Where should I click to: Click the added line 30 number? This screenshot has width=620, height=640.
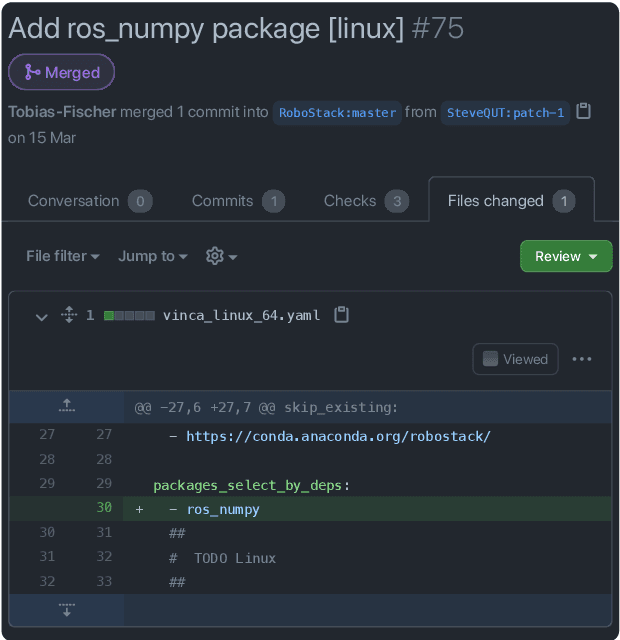tap(104, 508)
